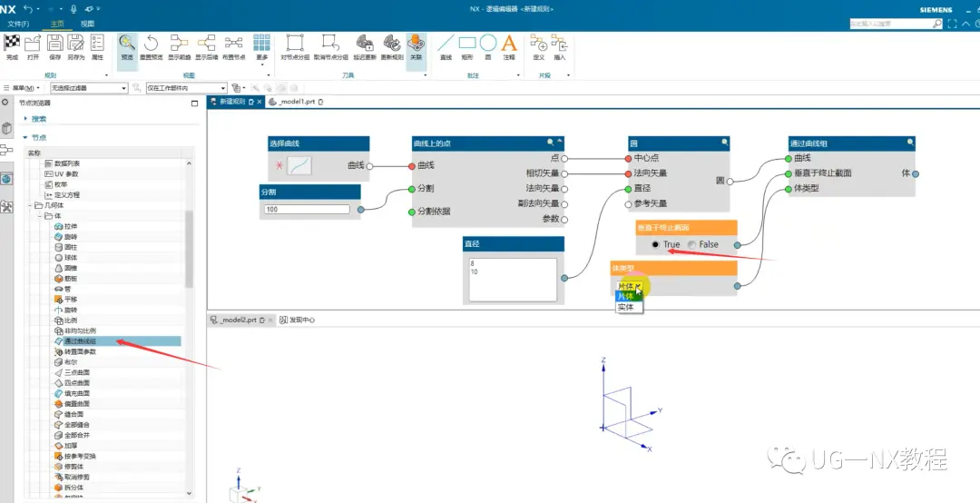Select the 修剪体 node in tree

click(x=73, y=467)
